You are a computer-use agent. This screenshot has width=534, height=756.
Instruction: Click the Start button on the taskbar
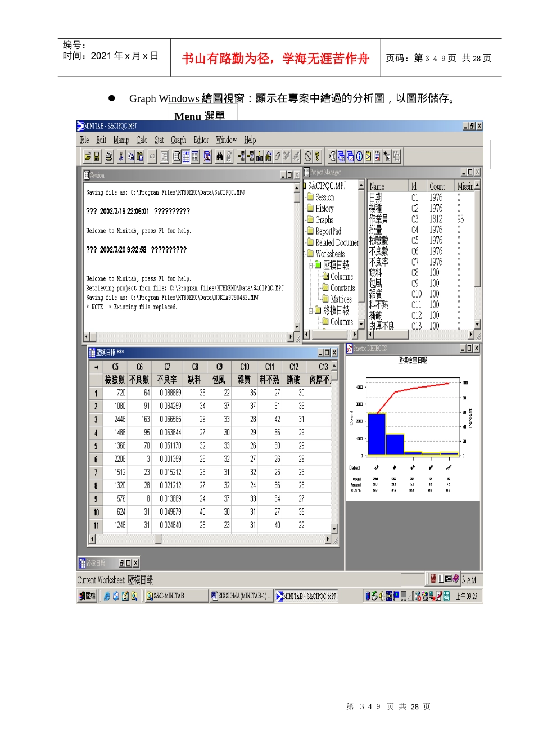(x=87, y=596)
